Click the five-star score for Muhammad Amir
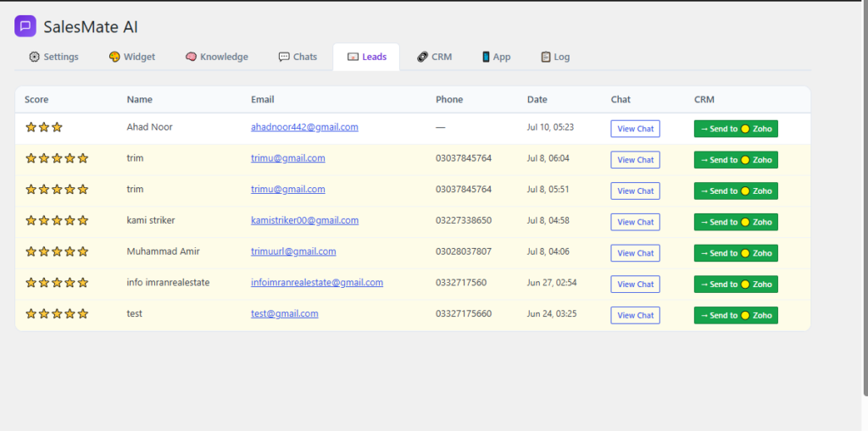This screenshot has width=868, height=431. (57, 251)
